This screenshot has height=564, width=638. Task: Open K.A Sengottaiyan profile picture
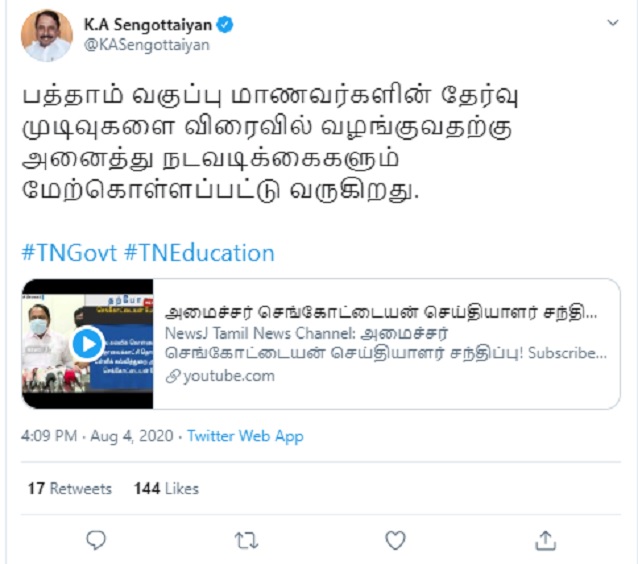click(47, 35)
